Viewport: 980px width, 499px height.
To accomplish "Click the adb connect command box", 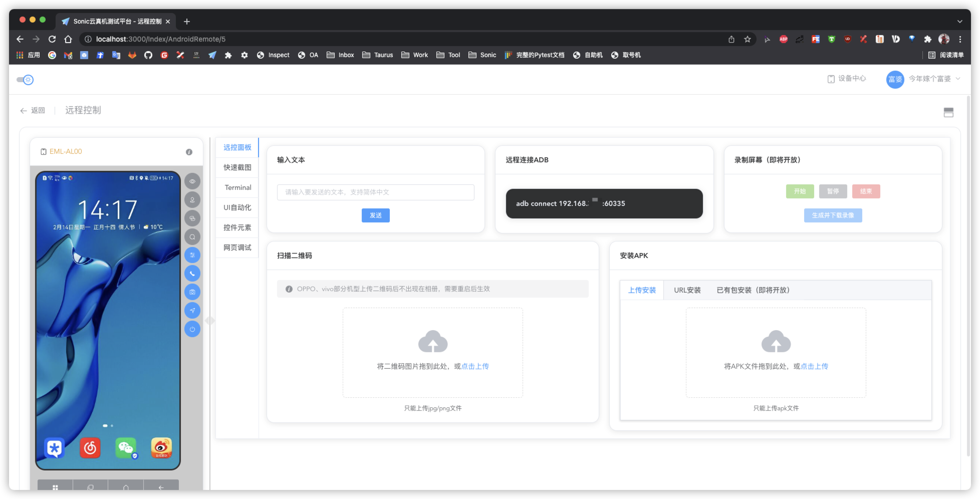I will [604, 203].
